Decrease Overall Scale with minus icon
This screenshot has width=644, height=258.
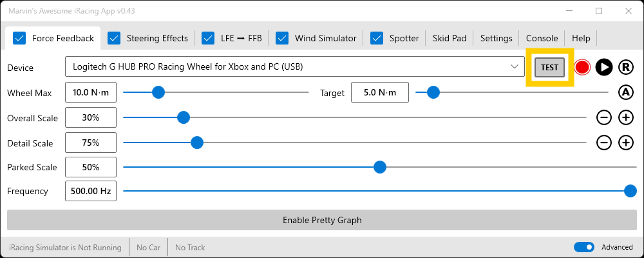tap(604, 117)
